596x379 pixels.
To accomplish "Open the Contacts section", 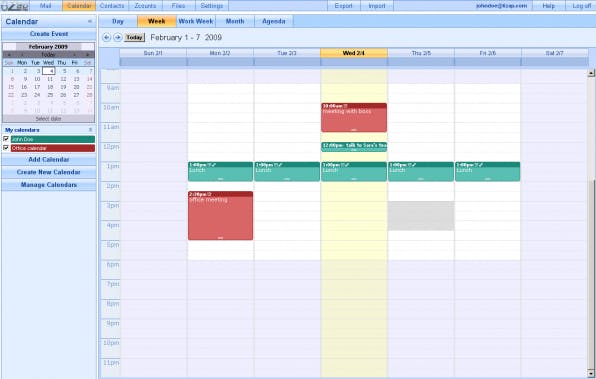I will coord(112,6).
